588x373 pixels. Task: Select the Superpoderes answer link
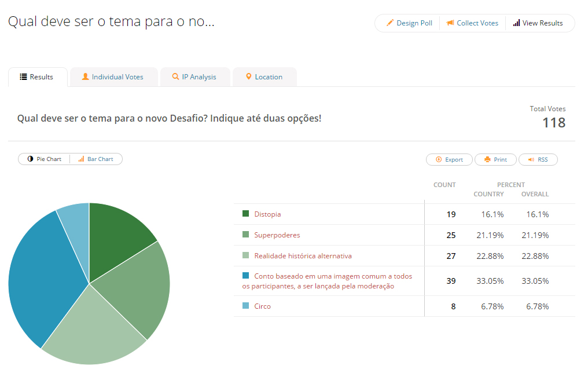point(277,235)
